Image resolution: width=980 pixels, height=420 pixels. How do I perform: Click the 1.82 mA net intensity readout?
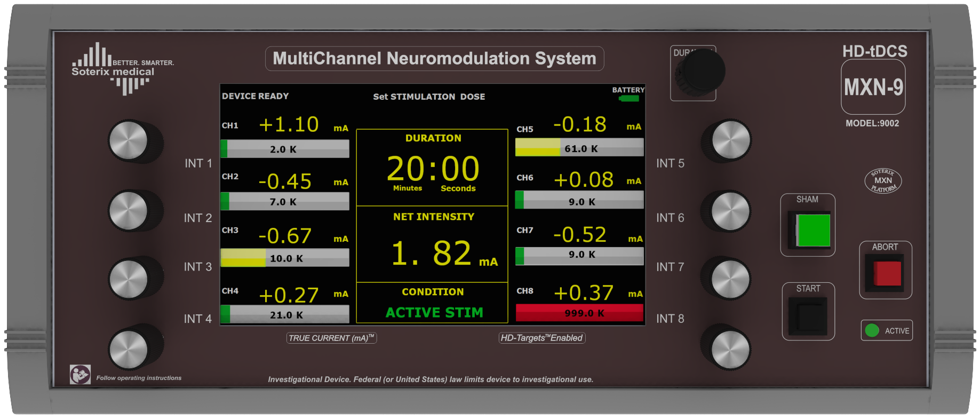(444, 253)
